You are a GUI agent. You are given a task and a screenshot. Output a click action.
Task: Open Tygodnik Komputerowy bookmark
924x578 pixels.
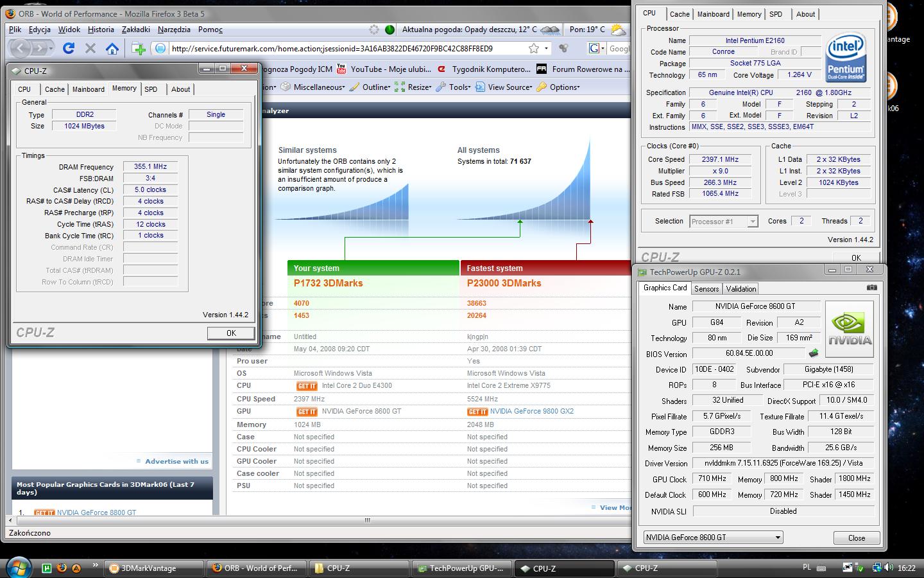[x=483, y=69]
